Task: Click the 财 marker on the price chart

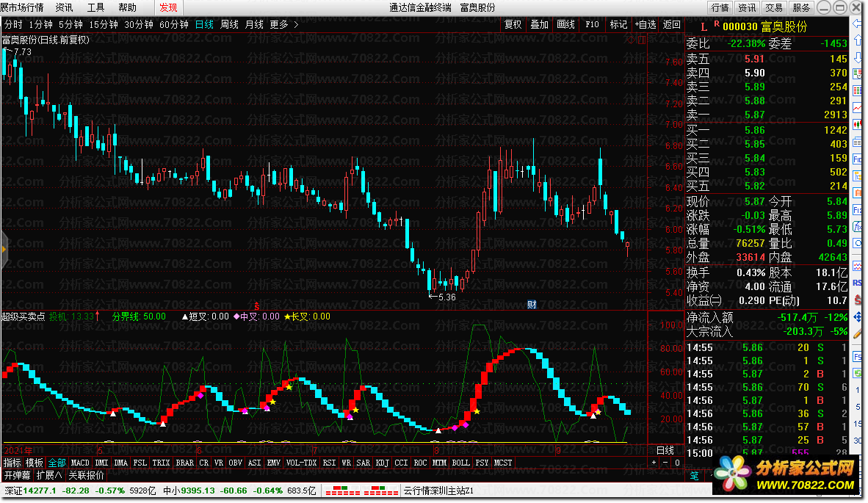Action: [532, 304]
